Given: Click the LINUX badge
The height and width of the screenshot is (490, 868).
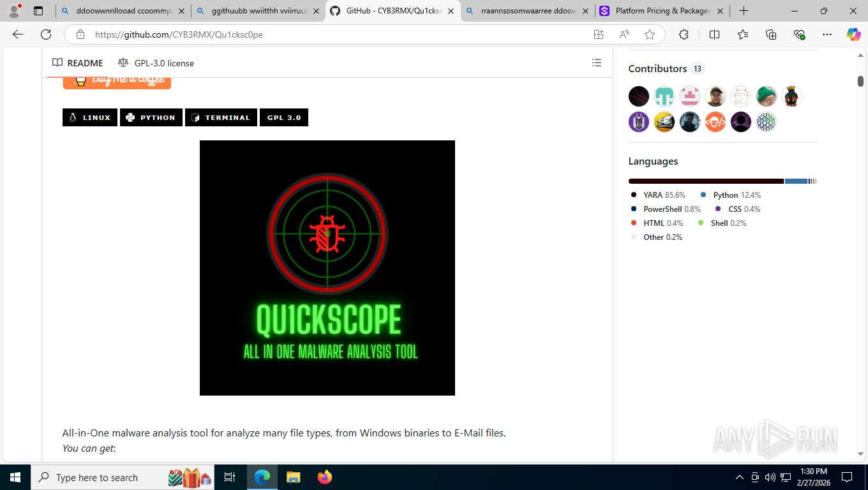Looking at the screenshot, I should (x=90, y=117).
